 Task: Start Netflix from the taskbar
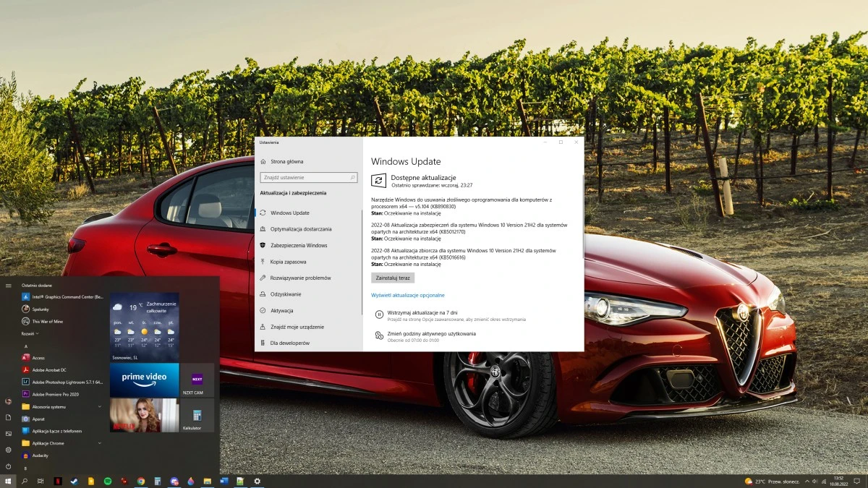coord(57,480)
